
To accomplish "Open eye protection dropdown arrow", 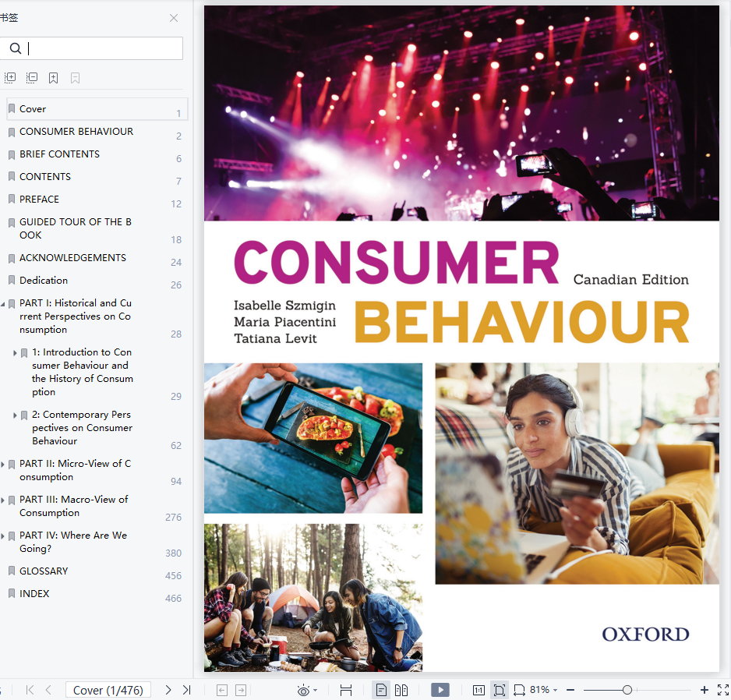I will (x=316, y=690).
